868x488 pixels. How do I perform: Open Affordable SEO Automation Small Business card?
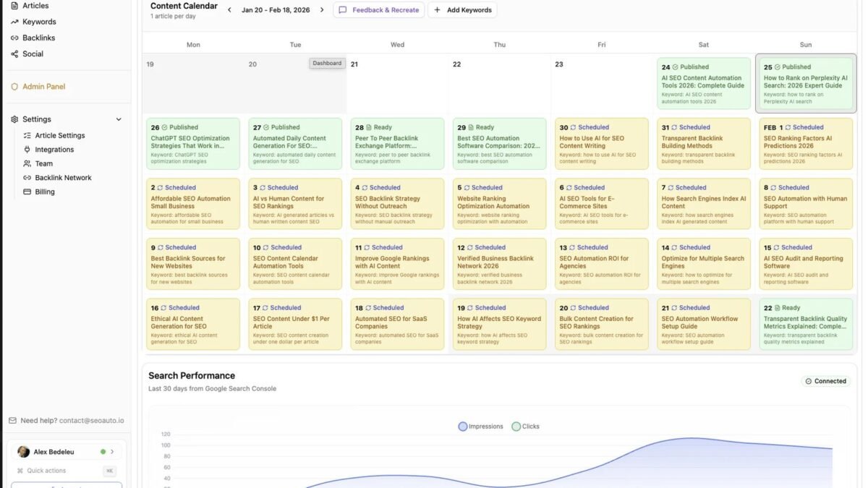pos(193,204)
